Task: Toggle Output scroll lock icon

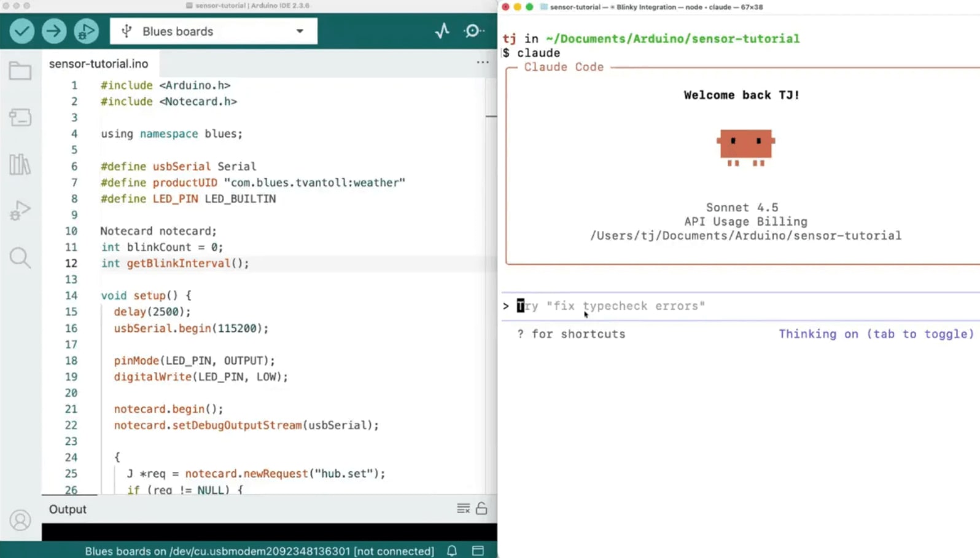Action: [481, 508]
